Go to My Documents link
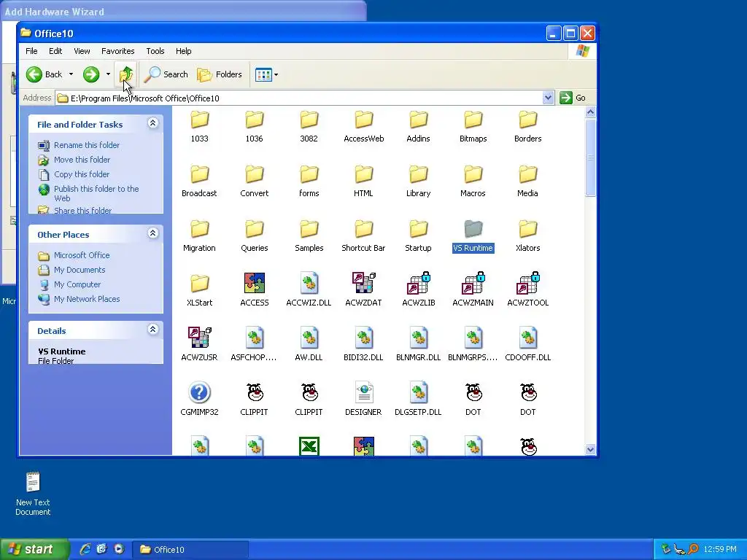Screen dimensions: 747x560 click(79, 270)
